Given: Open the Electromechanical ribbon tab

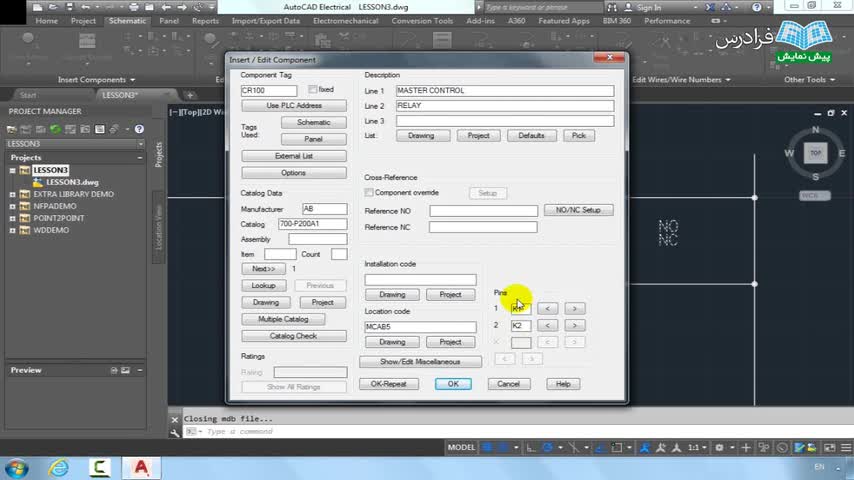Looking at the screenshot, I should 345,21.
